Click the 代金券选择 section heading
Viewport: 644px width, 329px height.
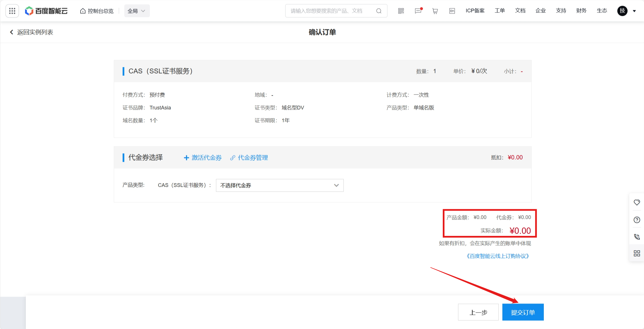(x=146, y=158)
